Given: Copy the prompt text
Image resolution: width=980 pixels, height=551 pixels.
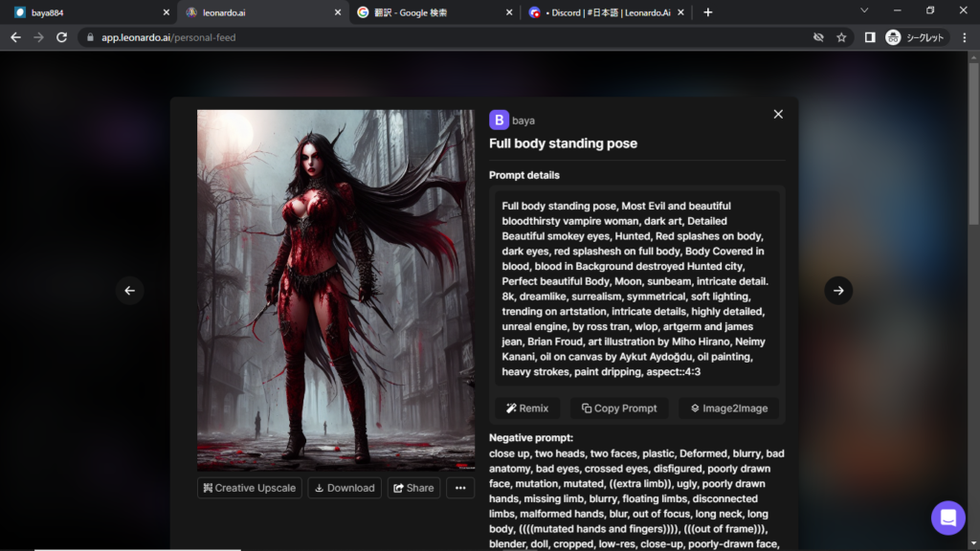Looking at the screenshot, I should tap(619, 408).
